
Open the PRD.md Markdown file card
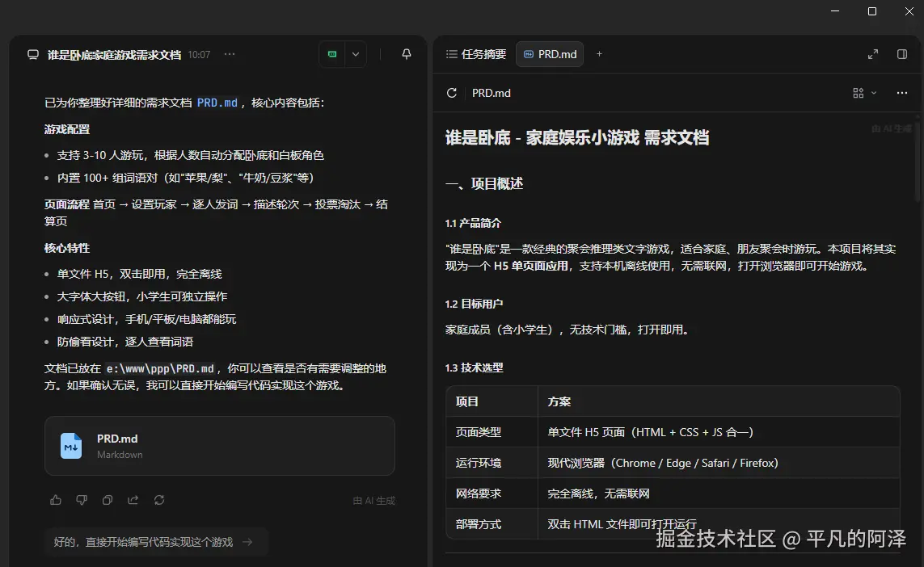[220, 446]
